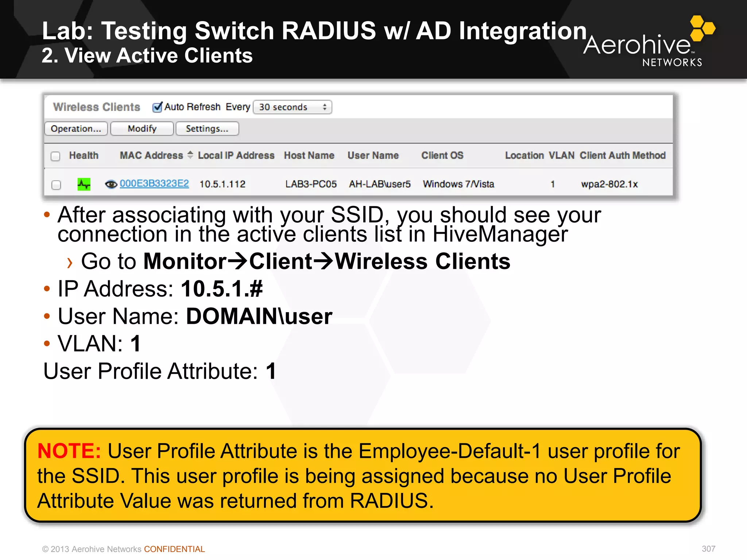Click the Windows 7/Vista client OS cell
The image size is (747, 560).
click(458, 184)
